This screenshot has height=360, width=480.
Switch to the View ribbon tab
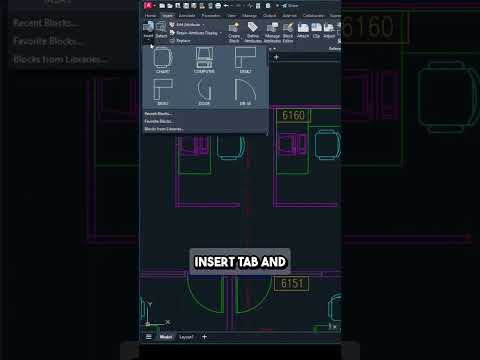(232, 16)
